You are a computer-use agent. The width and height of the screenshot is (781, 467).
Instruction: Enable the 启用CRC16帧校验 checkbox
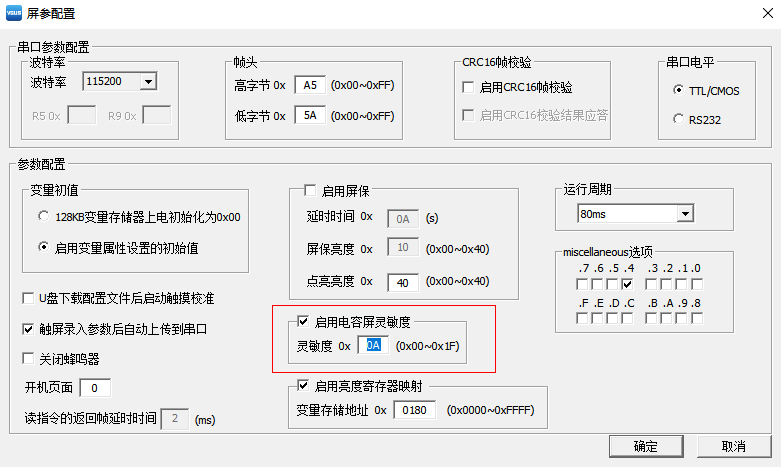[468, 88]
